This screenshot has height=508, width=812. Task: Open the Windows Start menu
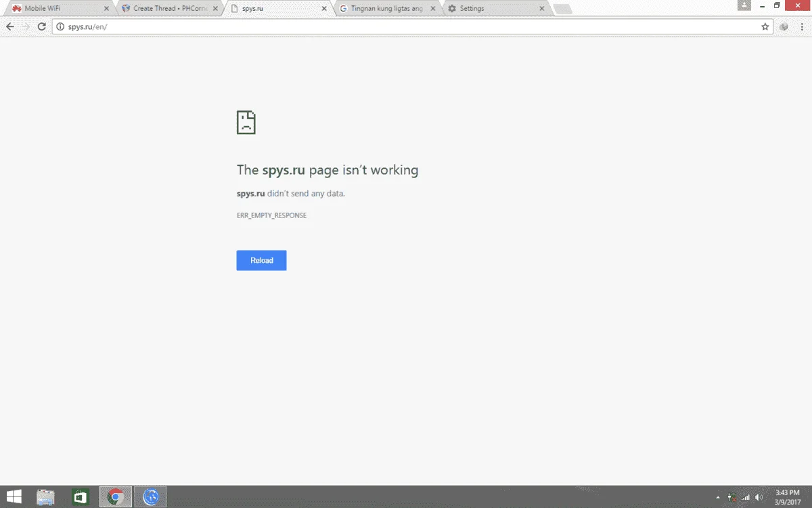click(x=13, y=497)
